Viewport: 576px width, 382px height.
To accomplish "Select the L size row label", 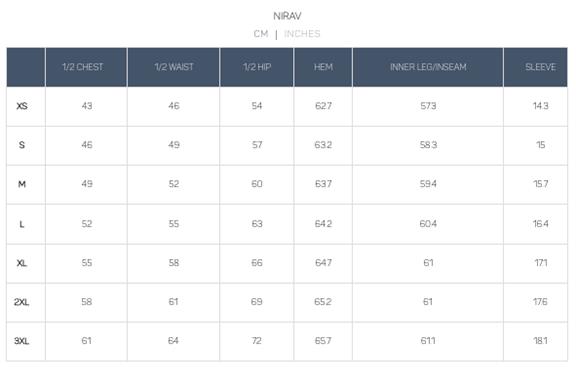I will 22,224.
